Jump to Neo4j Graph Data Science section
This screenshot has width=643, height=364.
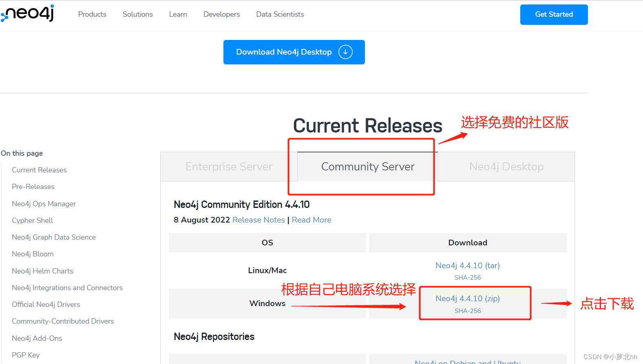[54, 237]
